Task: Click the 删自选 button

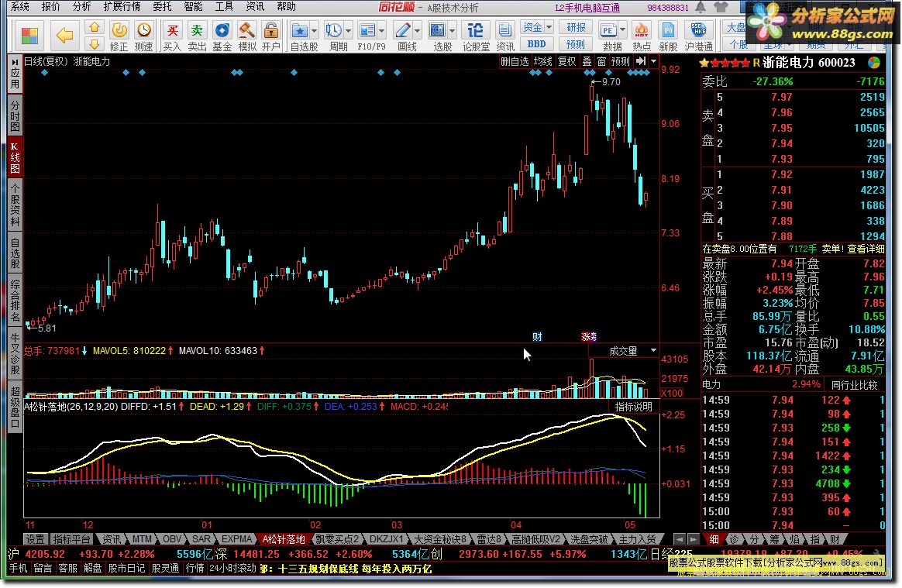Action: [x=515, y=61]
